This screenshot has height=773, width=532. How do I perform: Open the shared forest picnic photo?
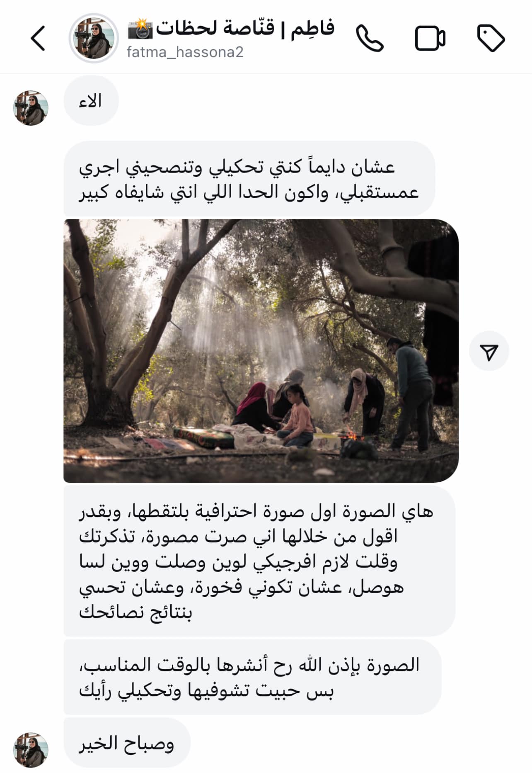point(261,351)
